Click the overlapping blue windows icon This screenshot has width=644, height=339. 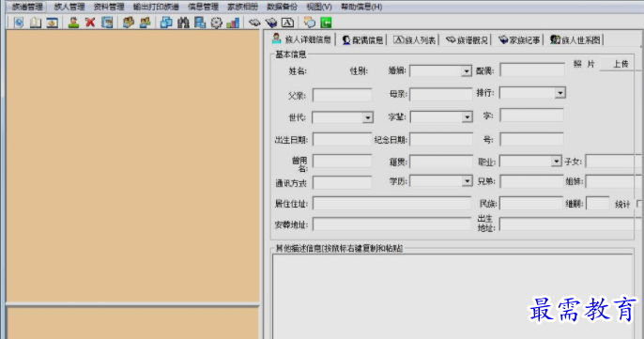[x=166, y=23]
